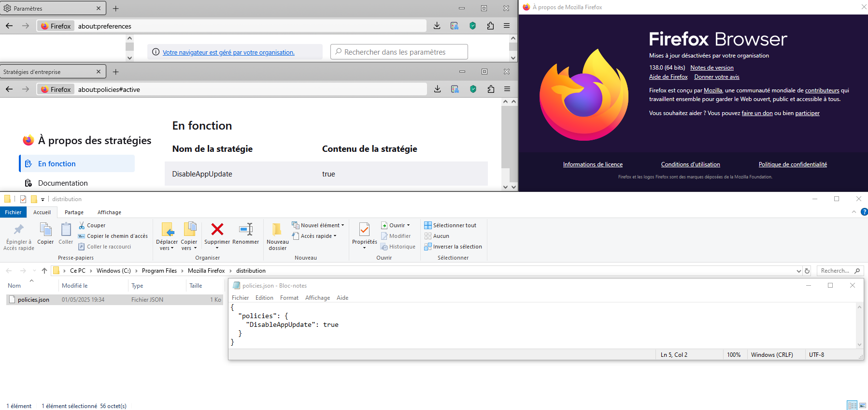Click Renommer icon in ribbon
This screenshot has width=868, height=410.
(x=246, y=229)
